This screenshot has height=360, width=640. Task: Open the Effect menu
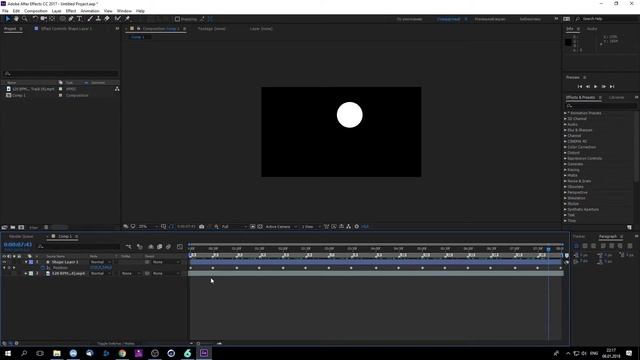71,11
